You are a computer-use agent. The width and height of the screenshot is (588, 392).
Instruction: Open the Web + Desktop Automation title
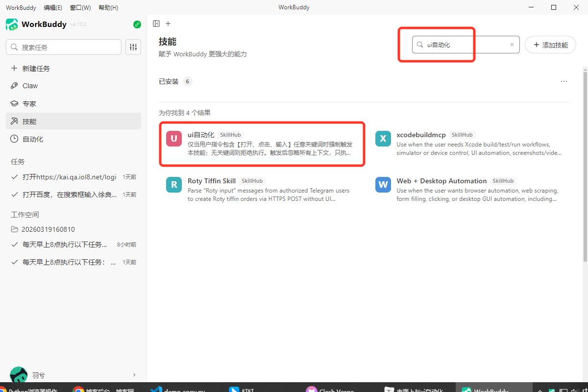[x=442, y=181]
